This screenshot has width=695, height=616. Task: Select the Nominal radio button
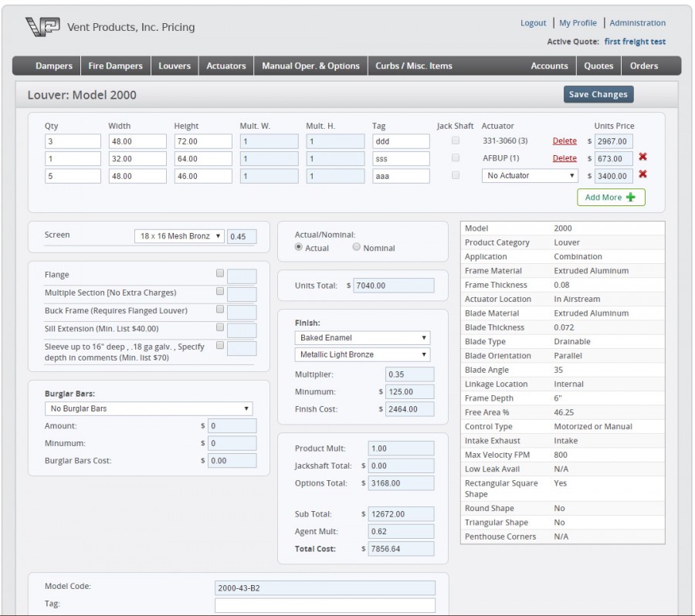[x=357, y=248]
